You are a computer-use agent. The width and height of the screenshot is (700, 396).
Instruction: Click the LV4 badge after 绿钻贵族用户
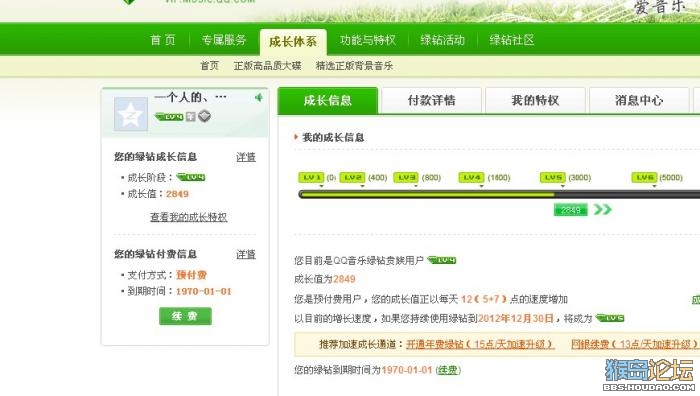tap(442, 260)
